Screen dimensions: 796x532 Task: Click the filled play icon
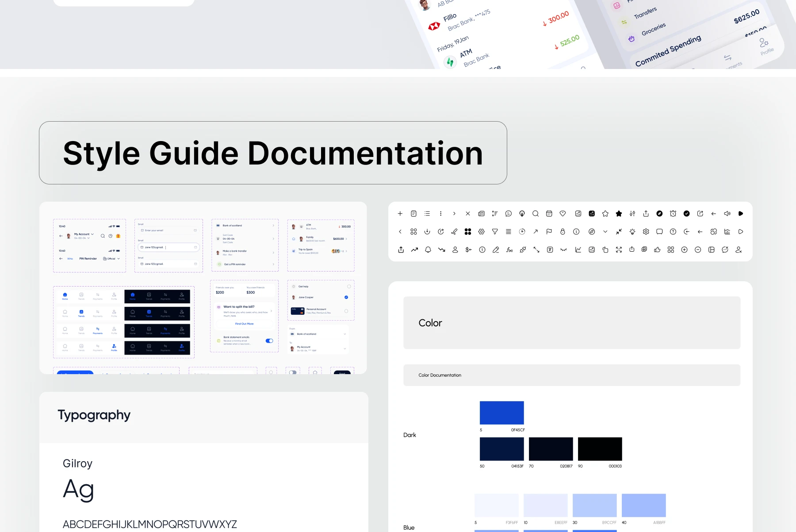pos(741,214)
